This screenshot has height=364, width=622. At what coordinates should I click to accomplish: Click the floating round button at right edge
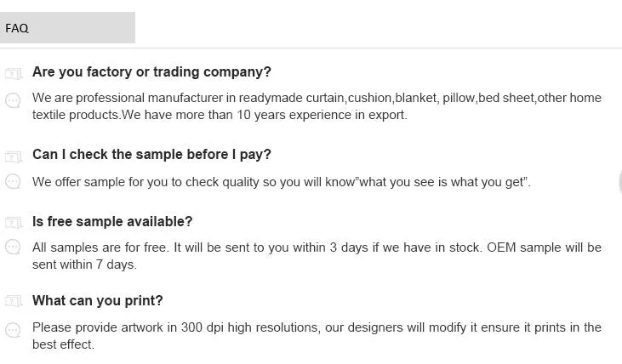click(x=619, y=181)
